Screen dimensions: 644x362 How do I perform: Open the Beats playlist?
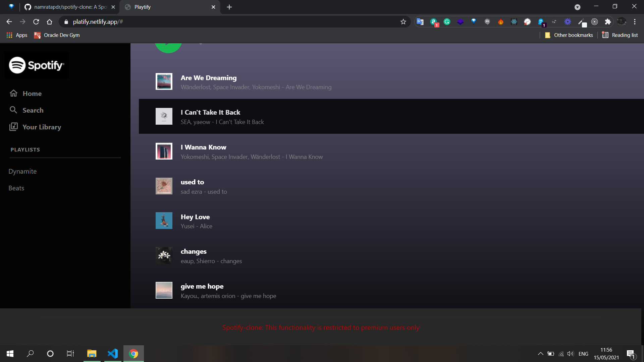point(16,188)
